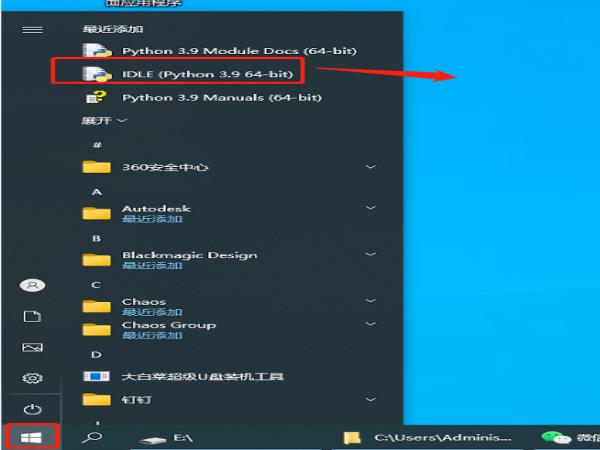Click the Chaos Group label text

click(x=169, y=325)
